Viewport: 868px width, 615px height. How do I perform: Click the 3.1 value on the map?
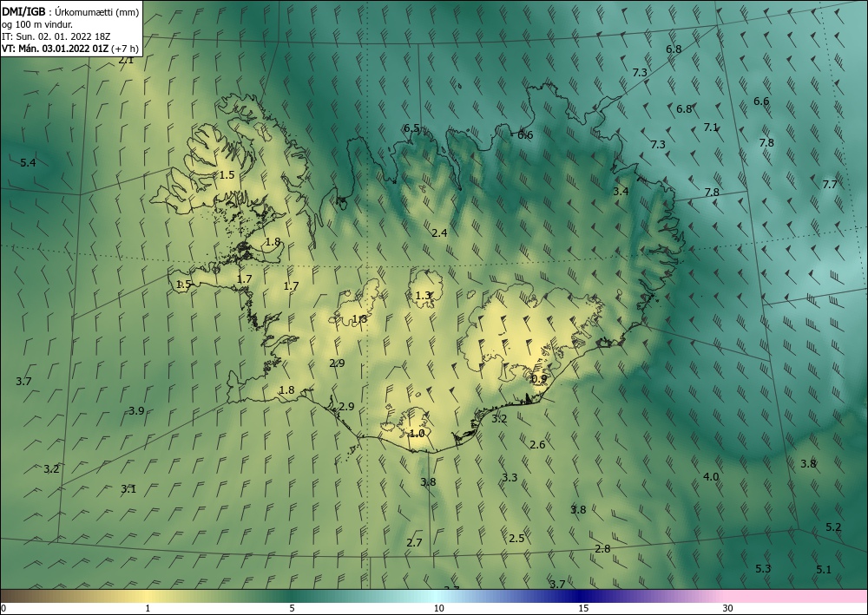(128, 489)
